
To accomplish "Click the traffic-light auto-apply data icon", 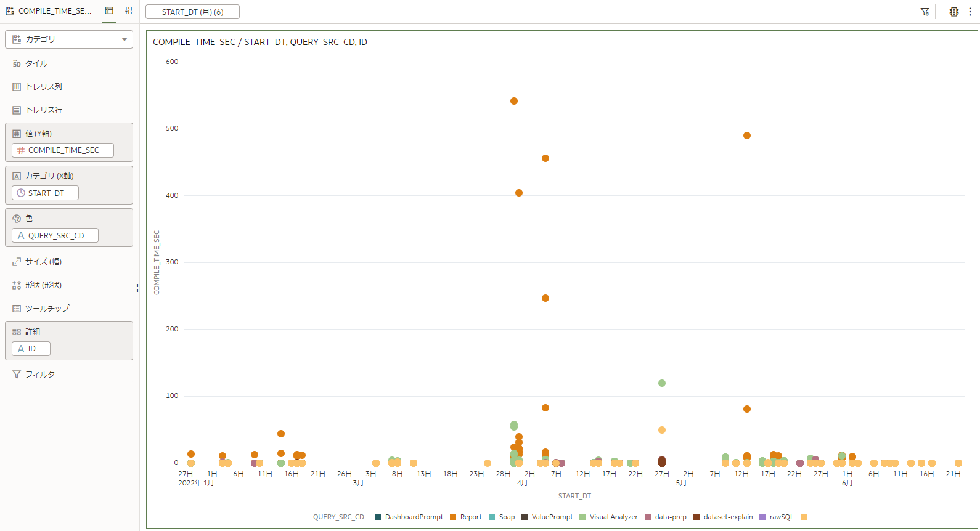I will click(954, 12).
